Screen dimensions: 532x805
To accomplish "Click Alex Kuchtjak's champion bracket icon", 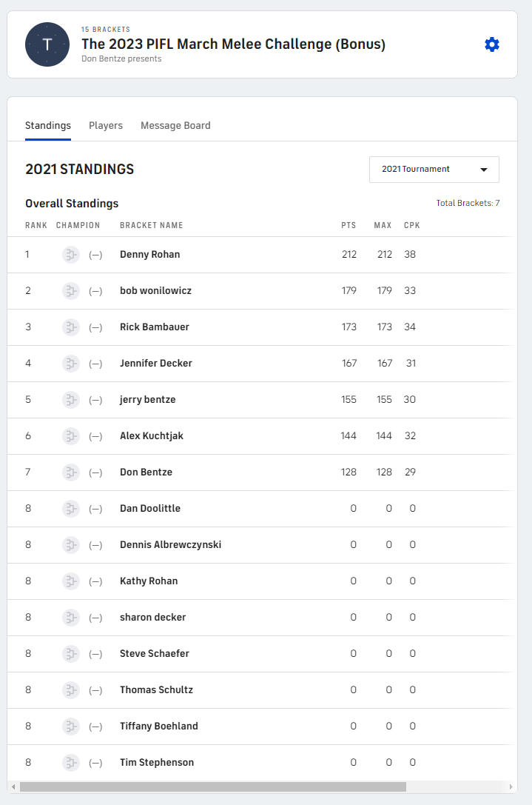I will pyautogui.click(x=71, y=436).
